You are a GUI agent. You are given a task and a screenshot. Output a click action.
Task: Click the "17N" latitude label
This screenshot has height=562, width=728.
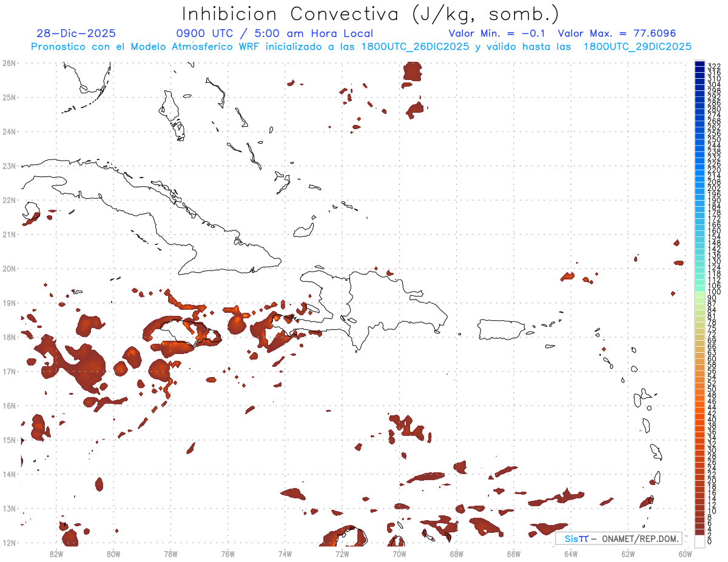tap(9, 371)
